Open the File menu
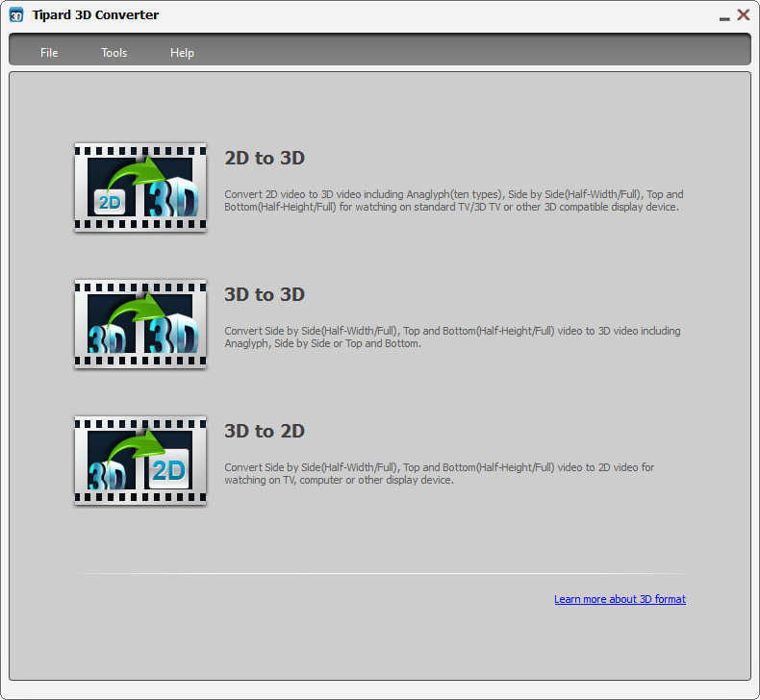The height and width of the screenshot is (700, 760). click(49, 52)
